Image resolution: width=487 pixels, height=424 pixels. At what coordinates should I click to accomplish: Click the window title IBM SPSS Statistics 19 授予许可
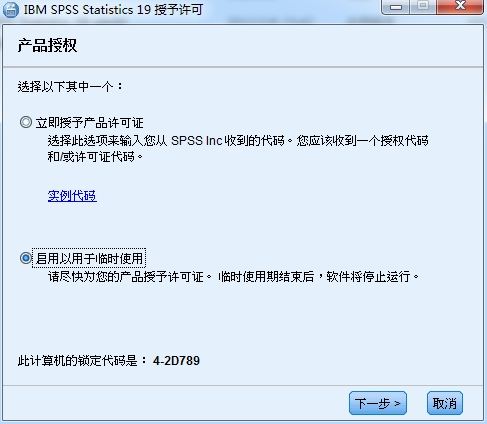click(x=113, y=10)
